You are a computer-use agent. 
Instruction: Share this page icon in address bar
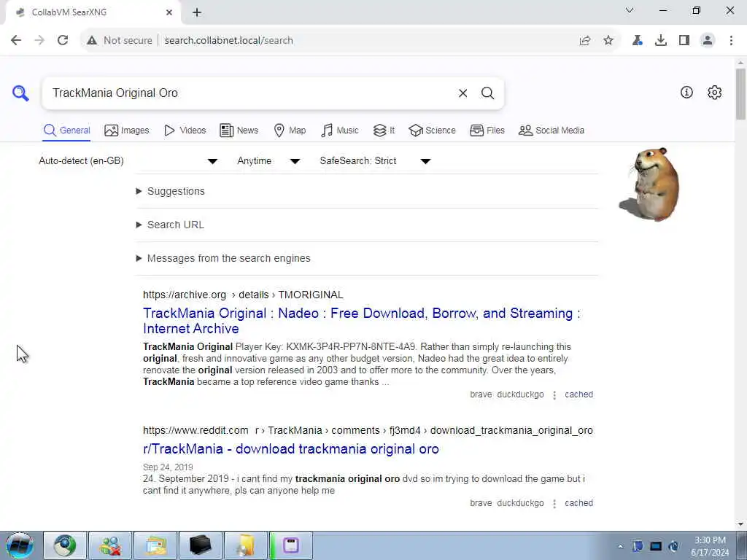pos(585,41)
